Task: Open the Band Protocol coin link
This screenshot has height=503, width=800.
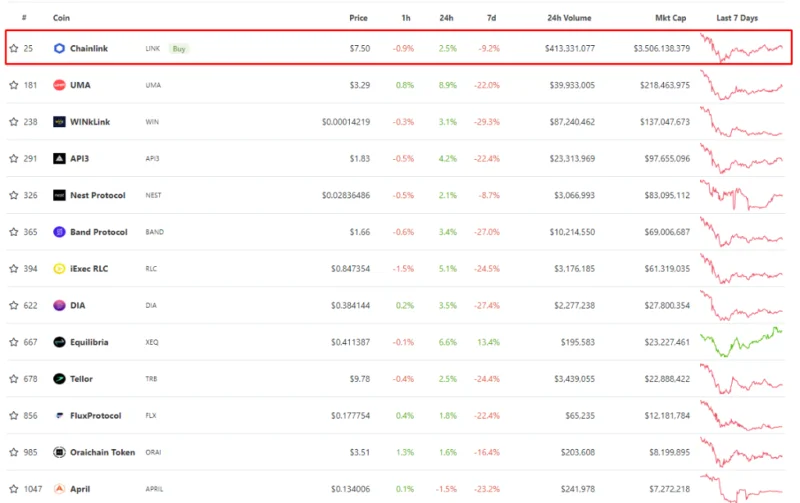Action: [98, 232]
